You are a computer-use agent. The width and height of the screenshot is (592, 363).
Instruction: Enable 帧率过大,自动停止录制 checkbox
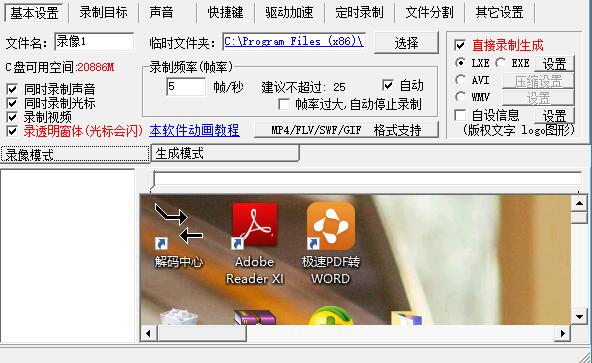pos(284,104)
